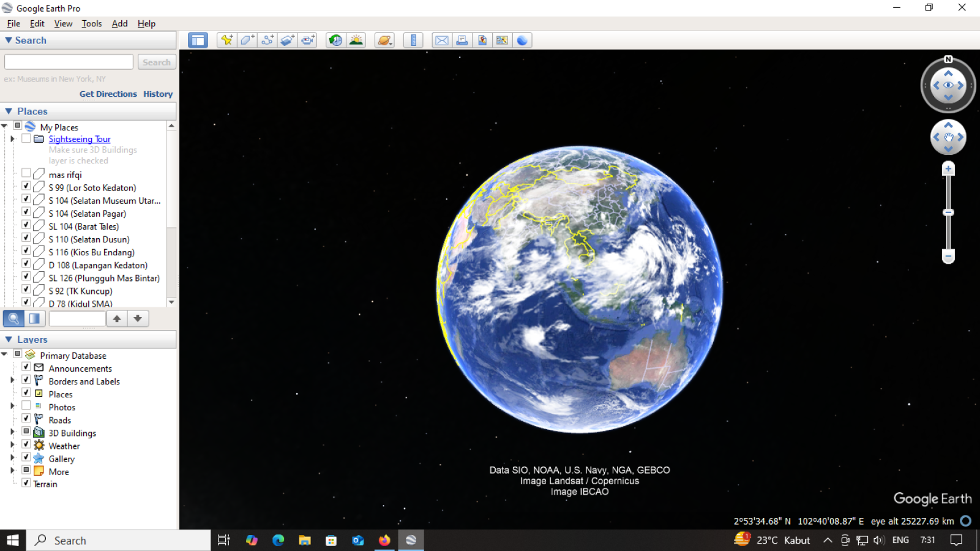Show sunlight across the landscape
This screenshot has width=980, height=551.
pyautogui.click(x=356, y=40)
